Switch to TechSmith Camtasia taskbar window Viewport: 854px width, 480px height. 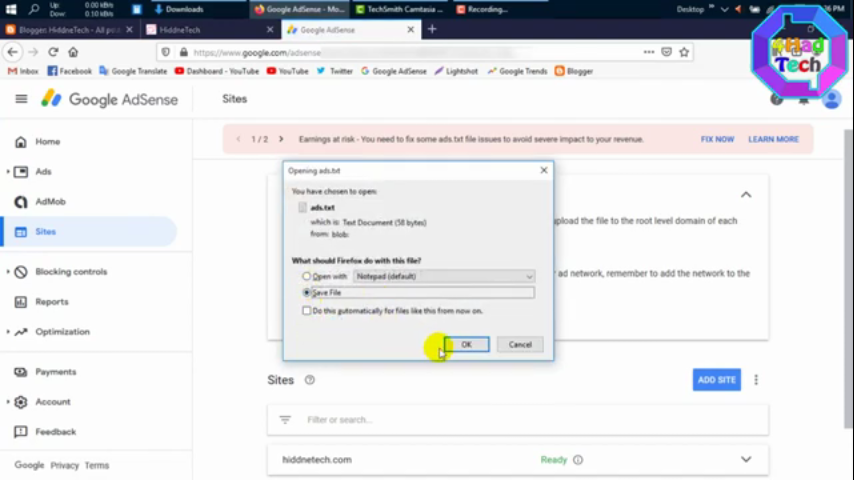[x=399, y=9]
